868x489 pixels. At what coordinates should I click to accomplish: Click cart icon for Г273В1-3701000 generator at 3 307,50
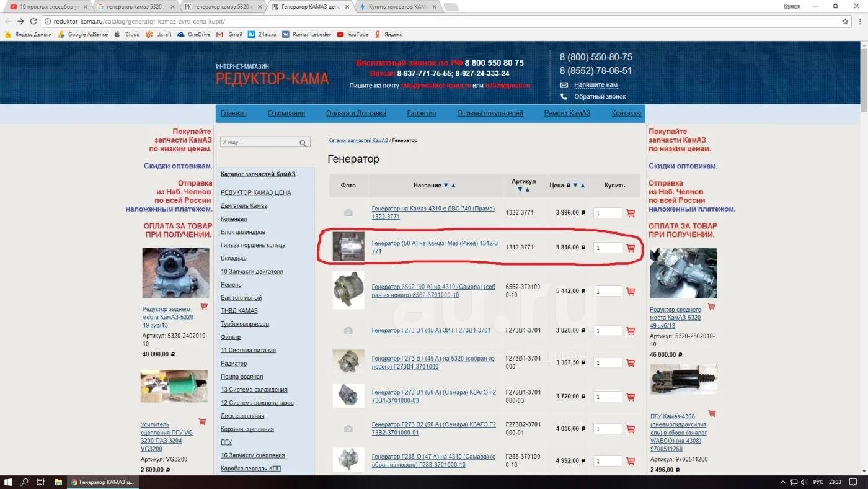tap(631, 363)
